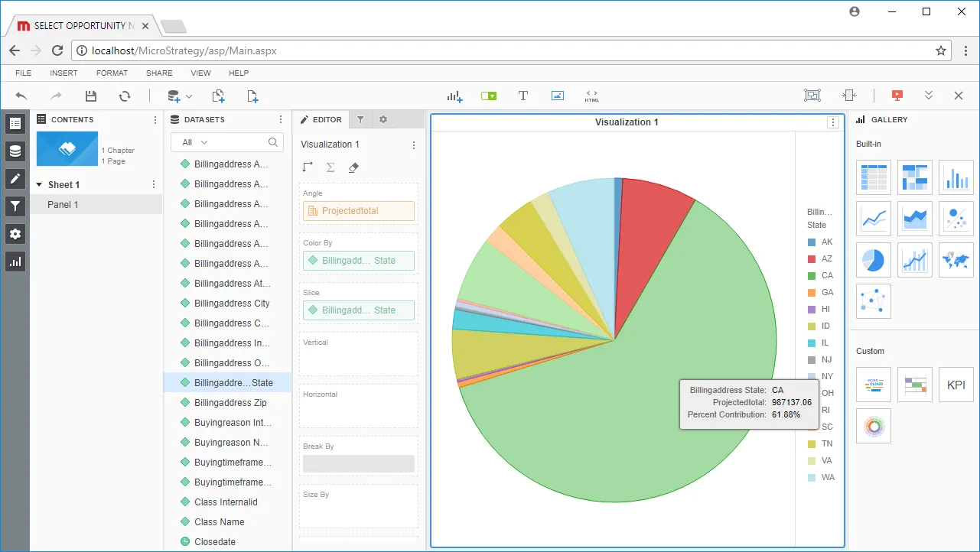Open the Format panel gear icon in sidebar

(x=16, y=233)
